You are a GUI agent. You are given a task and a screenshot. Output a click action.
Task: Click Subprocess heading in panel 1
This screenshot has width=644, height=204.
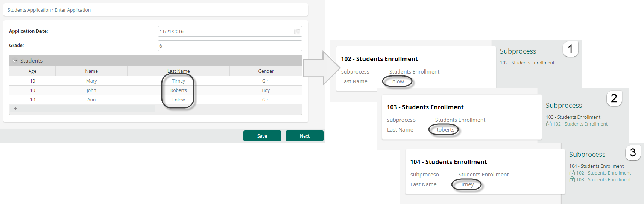click(518, 51)
